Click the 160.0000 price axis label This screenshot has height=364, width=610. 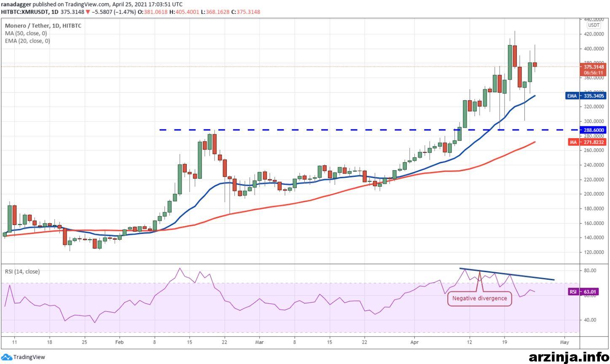[x=594, y=223]
